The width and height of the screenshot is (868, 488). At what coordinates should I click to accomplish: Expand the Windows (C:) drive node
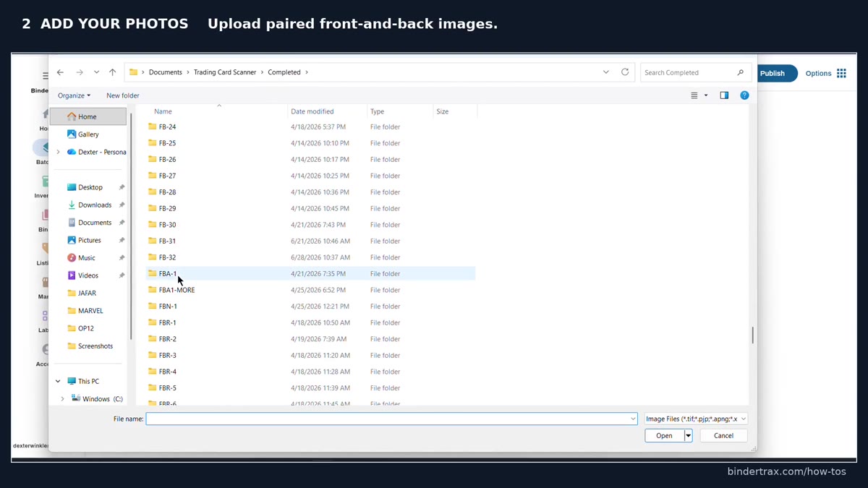pos(62,399)
